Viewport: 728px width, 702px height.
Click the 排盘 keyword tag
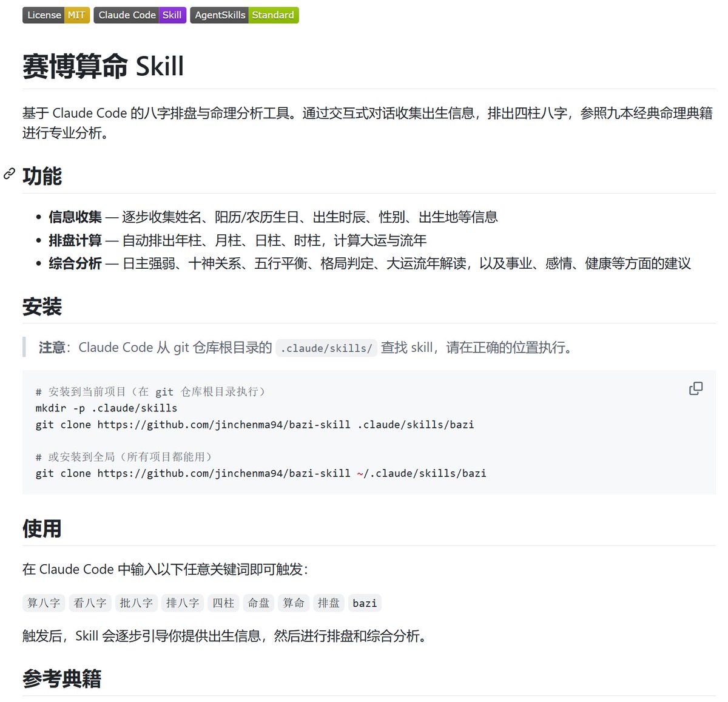[x=329, y=603]
